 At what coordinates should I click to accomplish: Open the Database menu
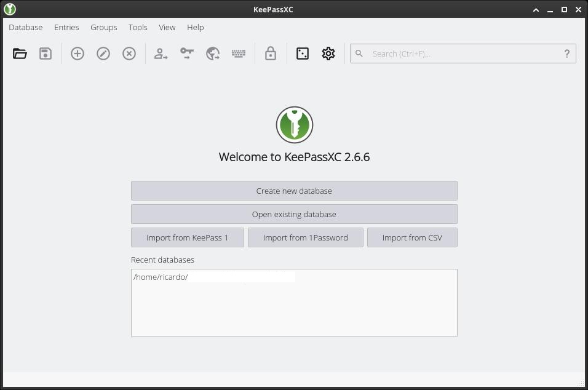click(25, 28)
